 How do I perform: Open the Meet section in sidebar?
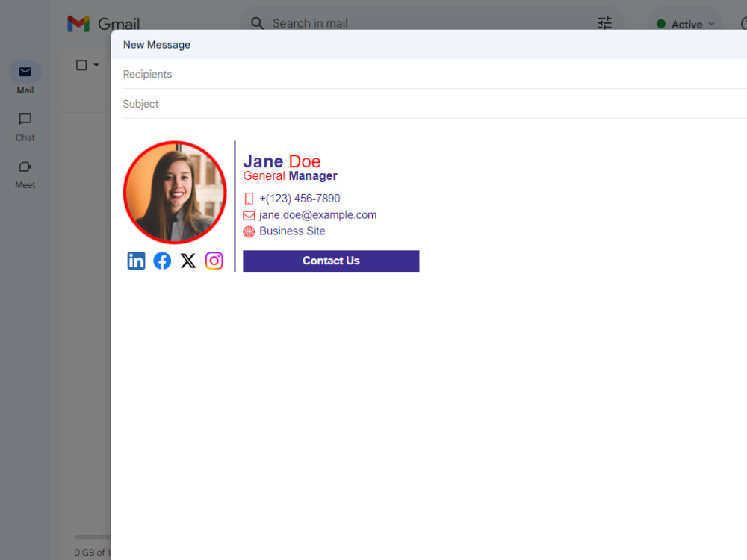pos(25,175)
